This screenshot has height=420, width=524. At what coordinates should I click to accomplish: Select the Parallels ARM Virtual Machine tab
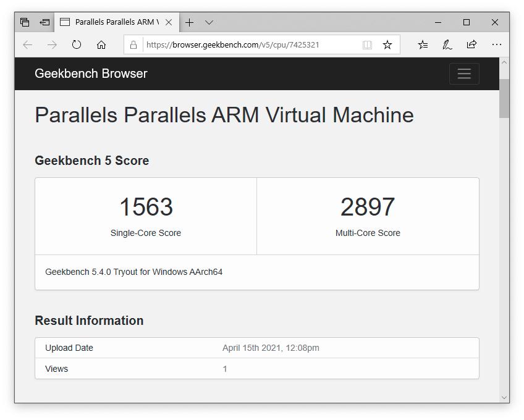pyautogui.click(x=111, y=22)
